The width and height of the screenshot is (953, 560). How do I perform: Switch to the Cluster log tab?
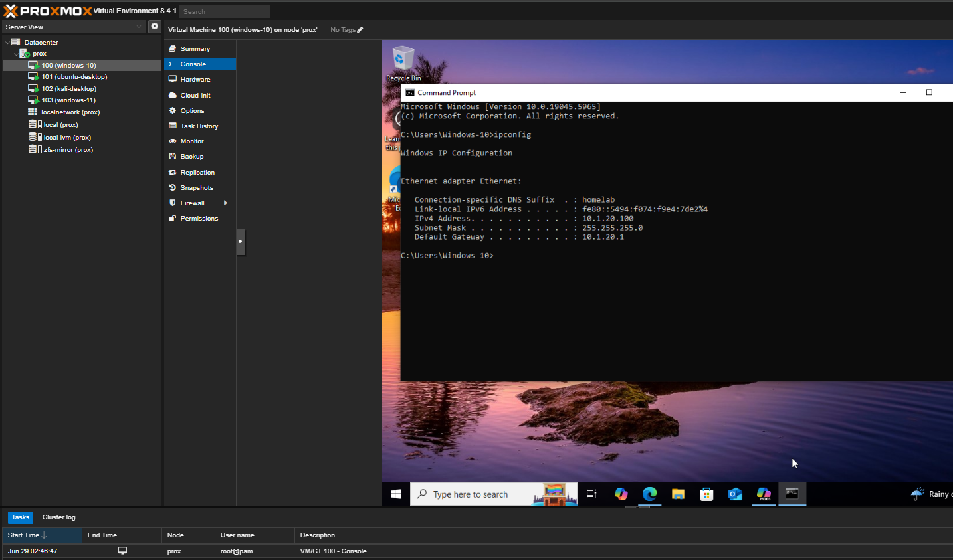58,517
